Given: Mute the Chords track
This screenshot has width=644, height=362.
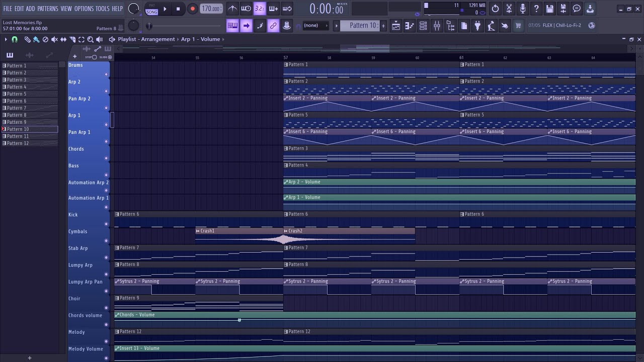Looking at the screenshot, I should tap(106, 158).
